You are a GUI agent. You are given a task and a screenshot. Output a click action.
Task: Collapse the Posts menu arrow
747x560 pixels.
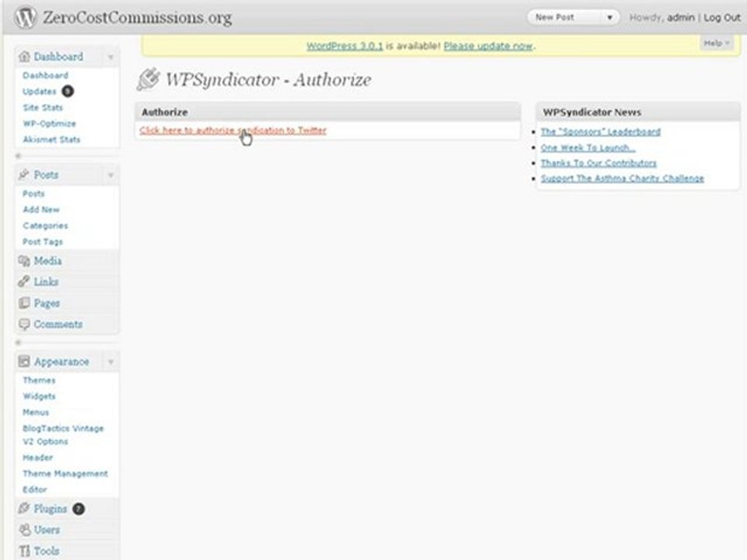point(110,175)
